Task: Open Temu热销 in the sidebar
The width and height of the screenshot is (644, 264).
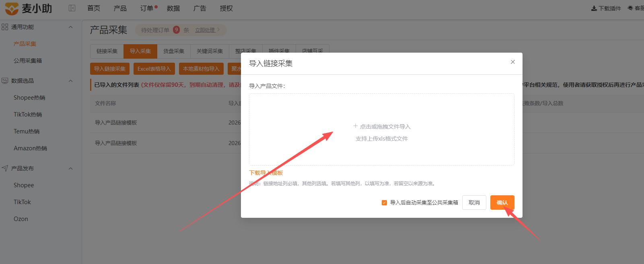Action: 27,131
